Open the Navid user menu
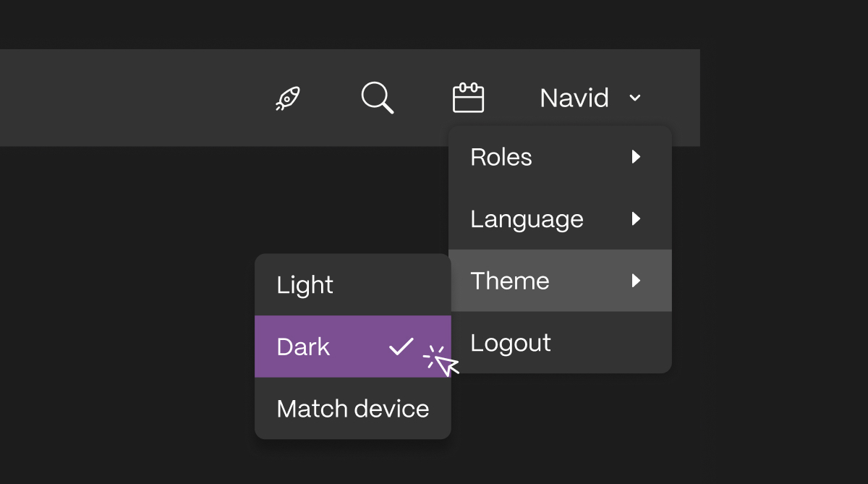Viewport: 868px width, 484px height. click(590, 98)
